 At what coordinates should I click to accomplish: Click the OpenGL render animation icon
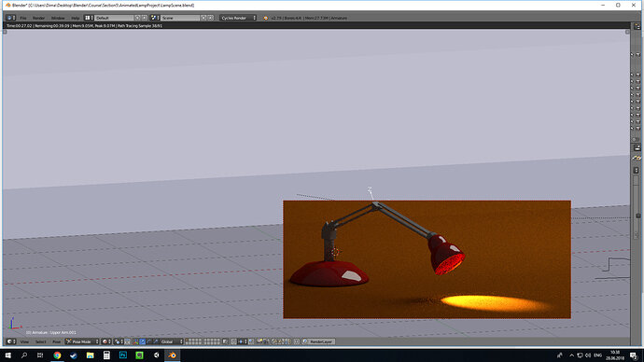pos(266,341)
